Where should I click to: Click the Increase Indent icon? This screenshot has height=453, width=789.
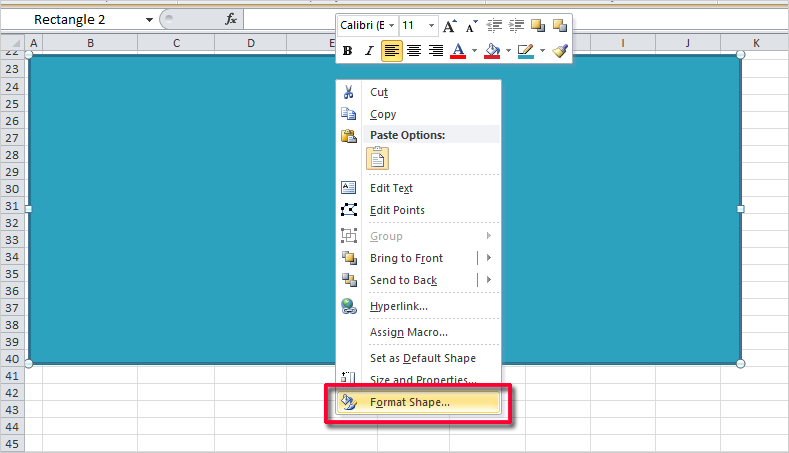point(516,26)
